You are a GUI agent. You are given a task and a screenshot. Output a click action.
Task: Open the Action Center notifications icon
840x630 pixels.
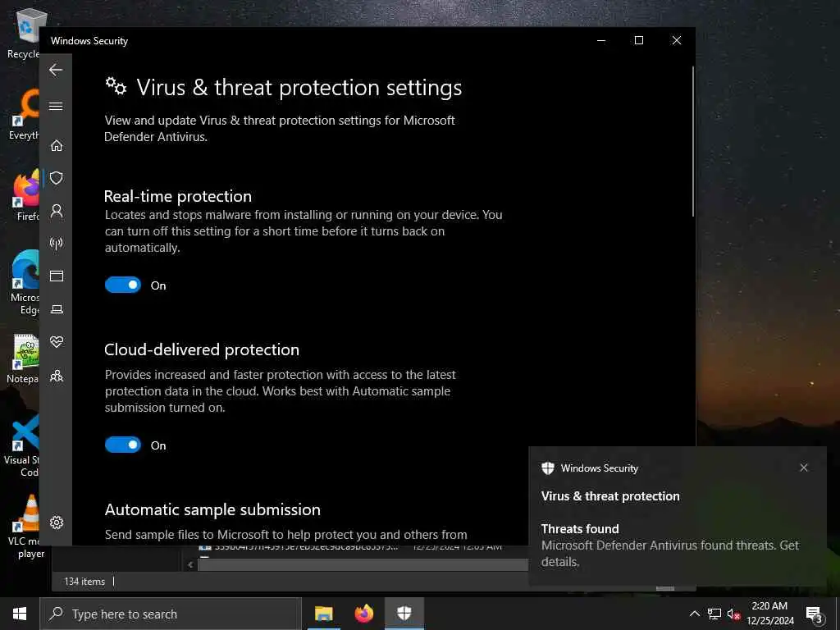(x=814, y=614)
